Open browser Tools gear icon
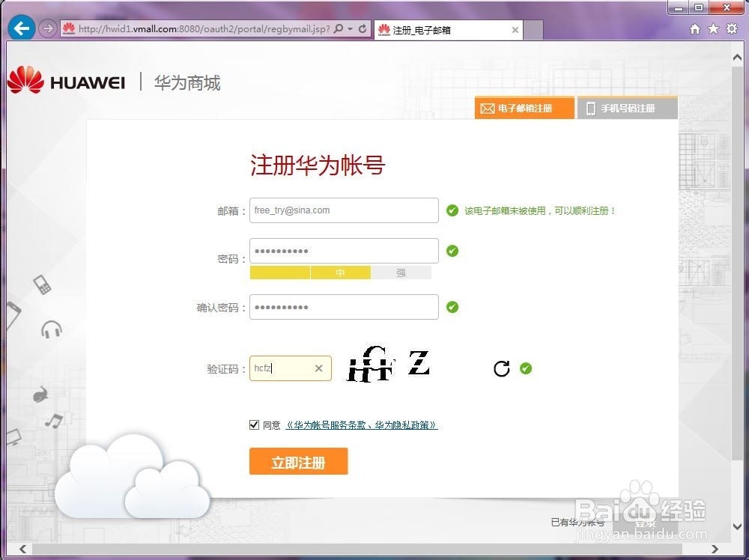749x560 pixels. [x=732, y=28]
